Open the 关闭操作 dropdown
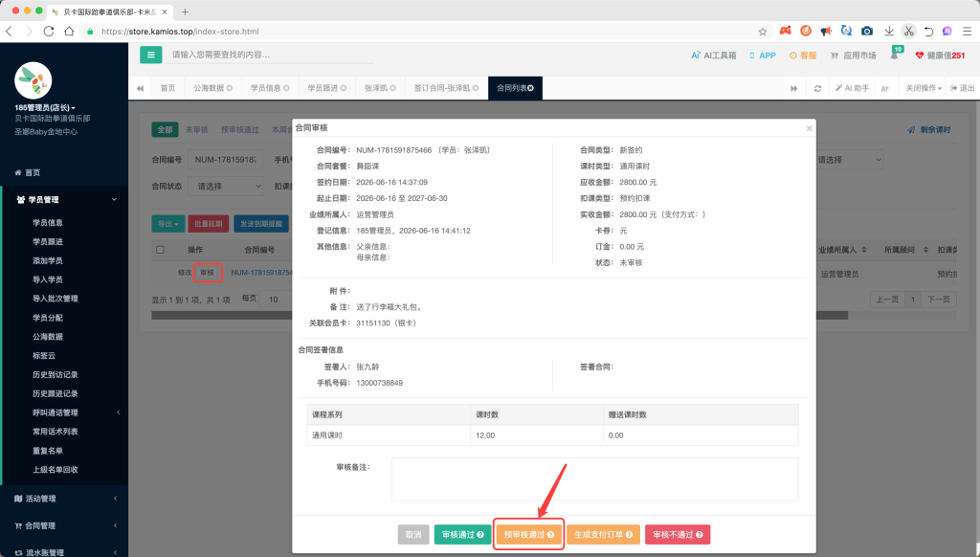This screenshot has height=557, width=980. pyautogui.click(x=924, y=88)
